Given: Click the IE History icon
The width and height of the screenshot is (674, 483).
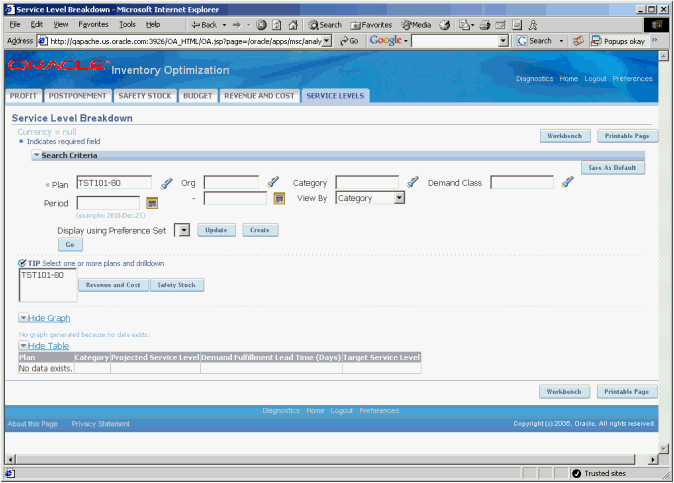Looking at the screenshot, I should pos(444,25).
